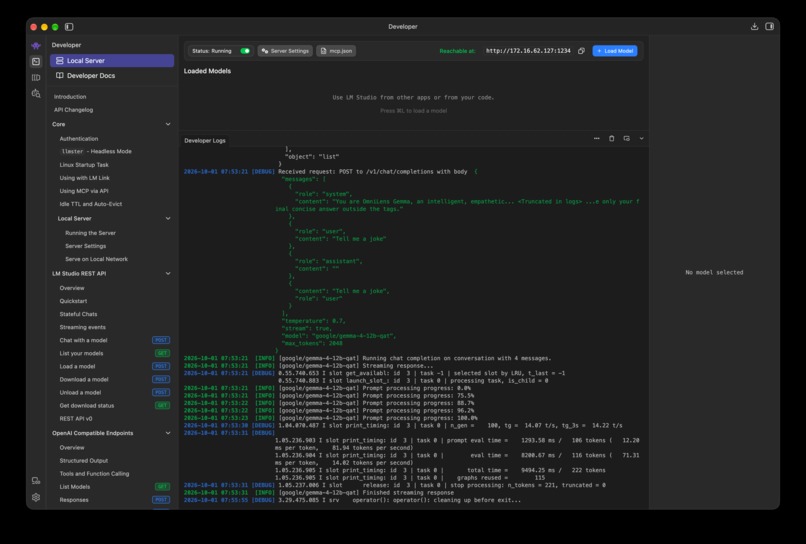806x544 pixels.
Task: Click GET badge beside Get download status
Action: coord(162,406)
